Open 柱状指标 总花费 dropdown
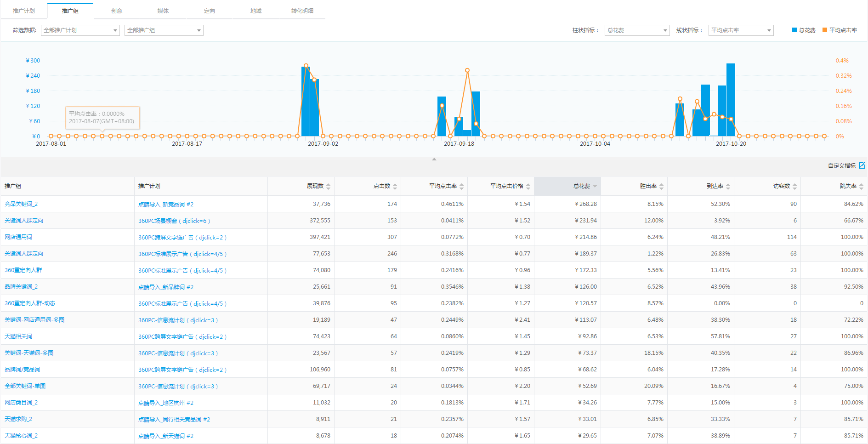868x444 pixels. coord(637,30)
